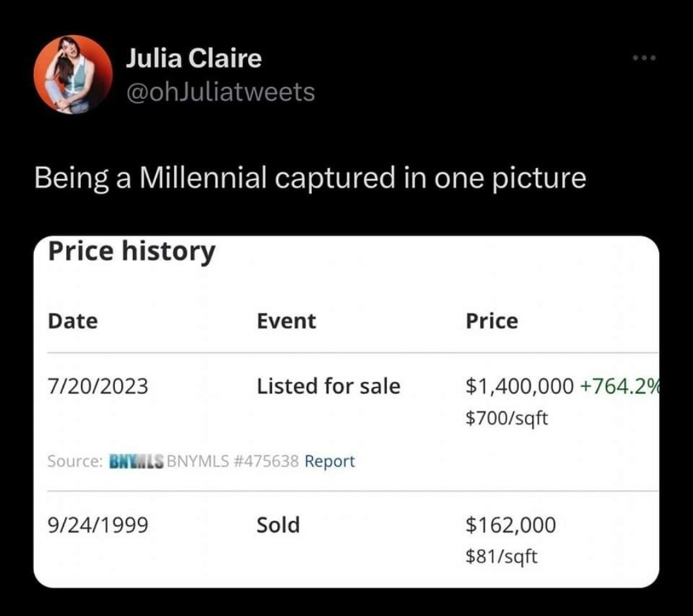The height and width of the screenshot is (616, 693).
Task: Select the Event column header
Action: pos(286,321)
